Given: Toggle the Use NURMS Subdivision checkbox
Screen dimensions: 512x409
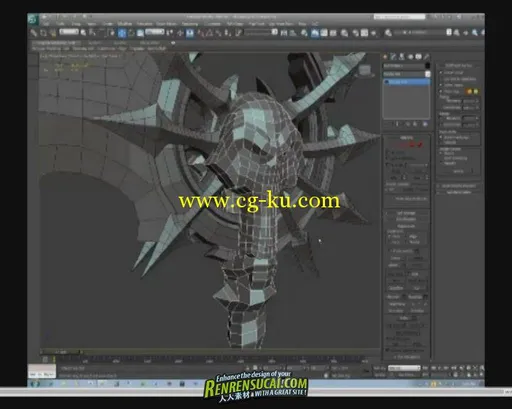Looking at the screenshot, I should point(441,79).
